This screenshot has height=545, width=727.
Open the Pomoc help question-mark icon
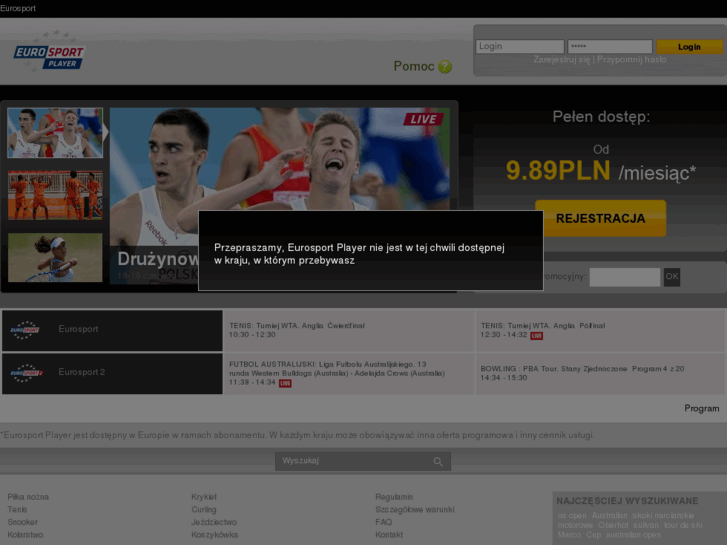click(x=445, y=66)
